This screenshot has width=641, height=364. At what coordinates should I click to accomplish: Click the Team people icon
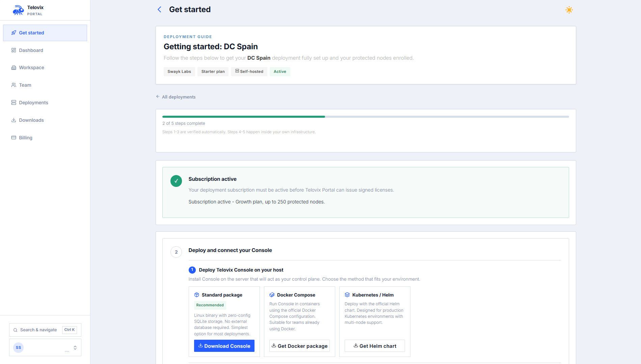click(x=14, y=85)
